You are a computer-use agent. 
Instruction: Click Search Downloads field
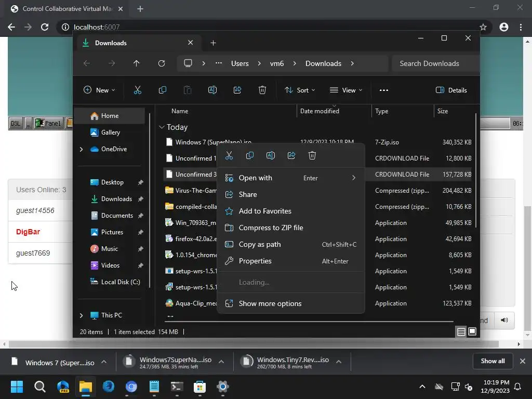436,63
